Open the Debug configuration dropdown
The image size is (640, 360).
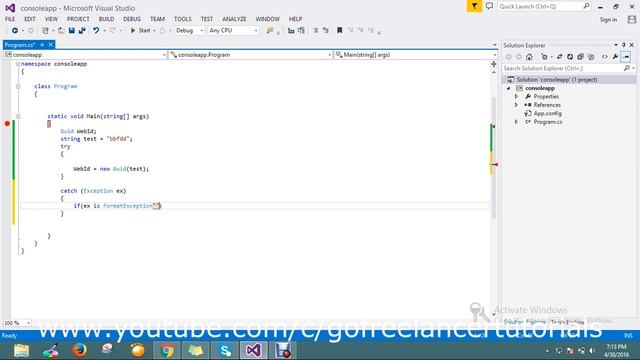tap(189, 31)
